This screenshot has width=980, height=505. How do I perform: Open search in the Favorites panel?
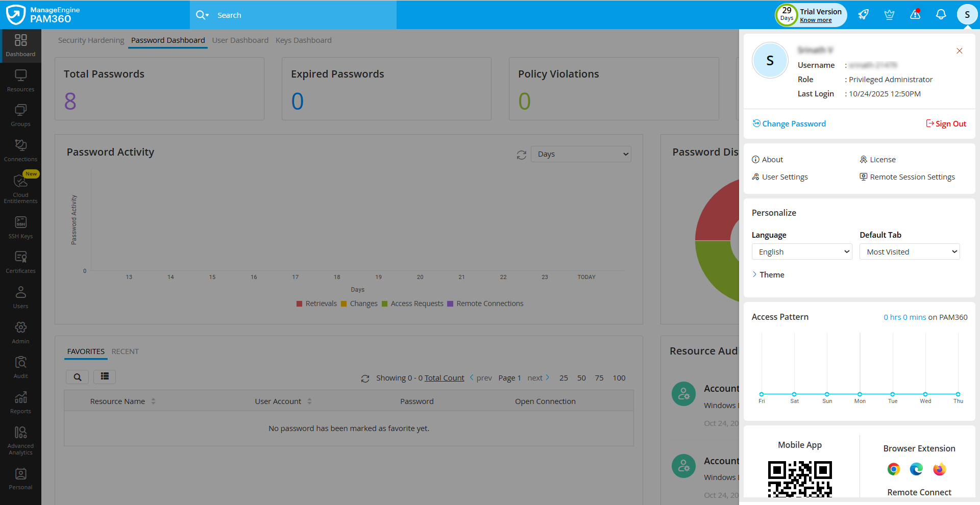(77, 377)
